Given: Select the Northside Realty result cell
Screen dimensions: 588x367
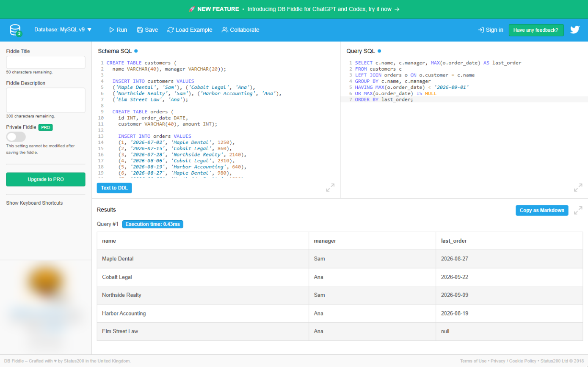Looking at the screenshot, I should [203, 295].
